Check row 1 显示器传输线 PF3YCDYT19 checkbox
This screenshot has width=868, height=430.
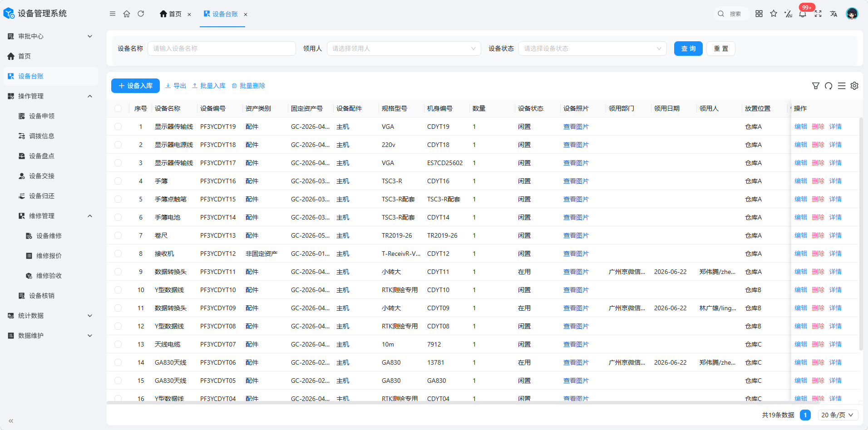coord(118,127)
